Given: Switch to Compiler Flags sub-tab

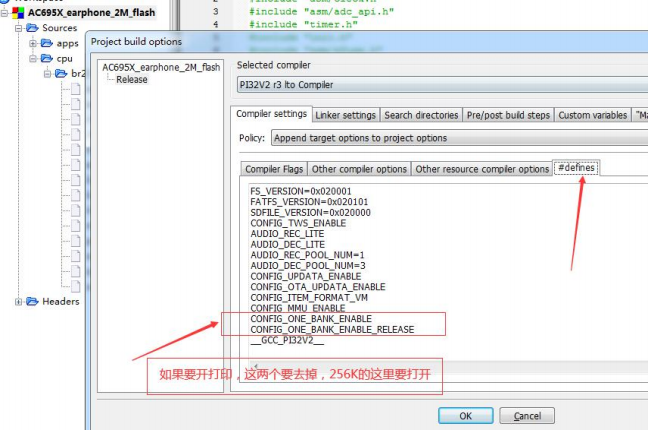Looking at the screenshot, I should [274, 169].
